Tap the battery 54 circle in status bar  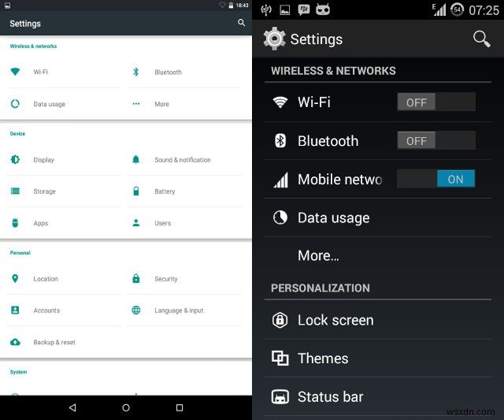457,9
